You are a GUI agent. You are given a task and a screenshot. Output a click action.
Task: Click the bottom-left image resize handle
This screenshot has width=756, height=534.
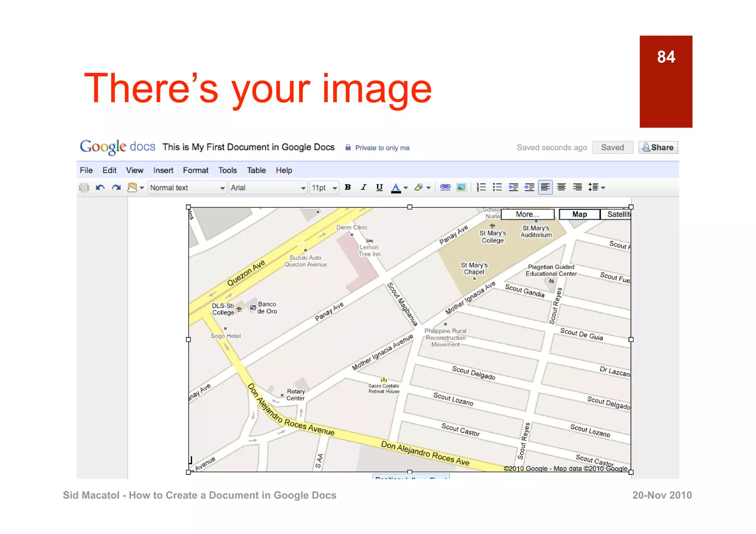[188, 472]
